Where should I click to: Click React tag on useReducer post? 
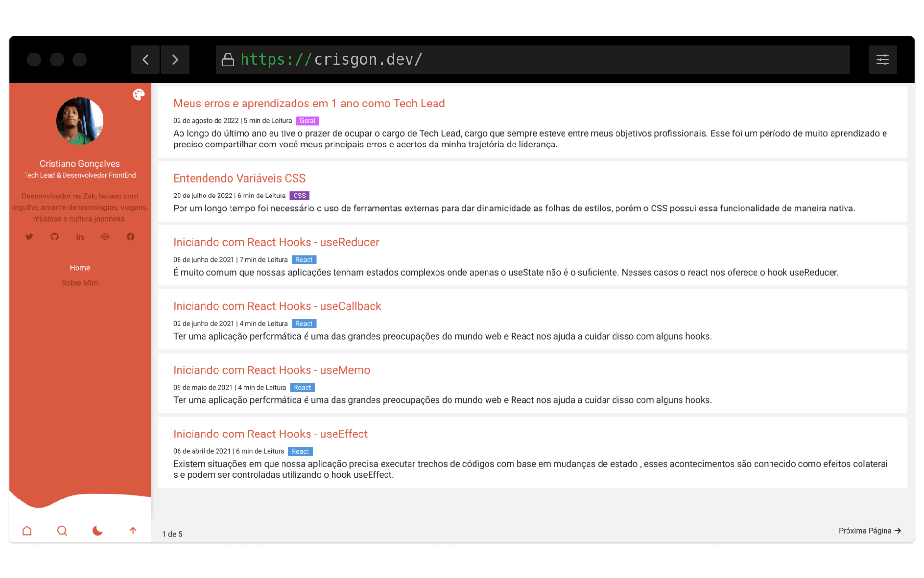[304, 260]
